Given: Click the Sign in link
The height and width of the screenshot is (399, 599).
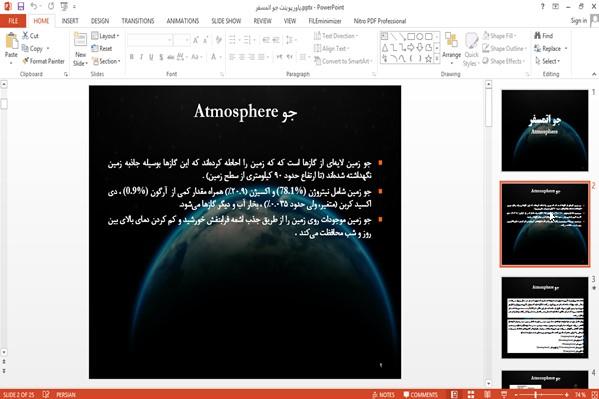Looking at the screenshot, I should (578, 21).
